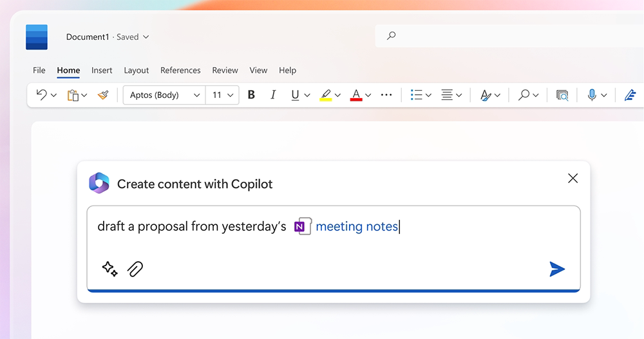Click the Undo arrow icon
644x339 pixels.
click(42, 95)
